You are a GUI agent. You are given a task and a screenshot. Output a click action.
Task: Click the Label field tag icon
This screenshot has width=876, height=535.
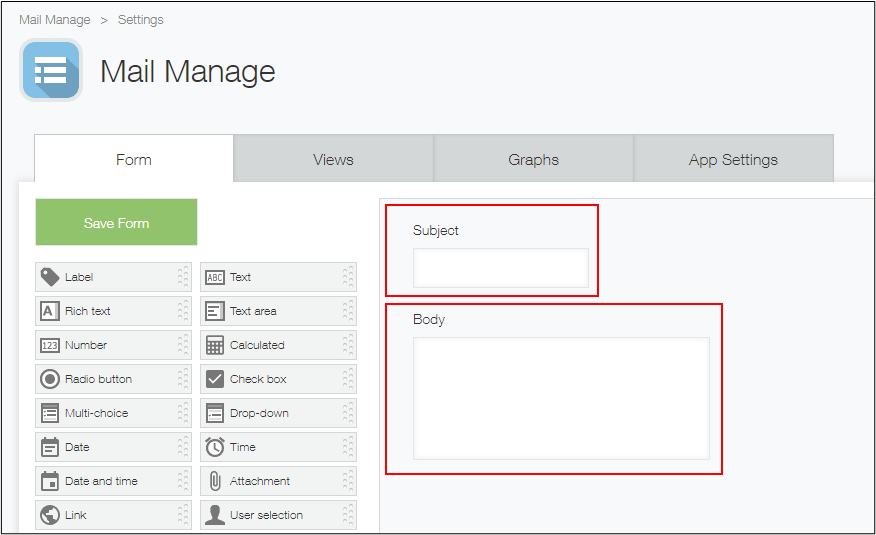click(x=49, y=277)
